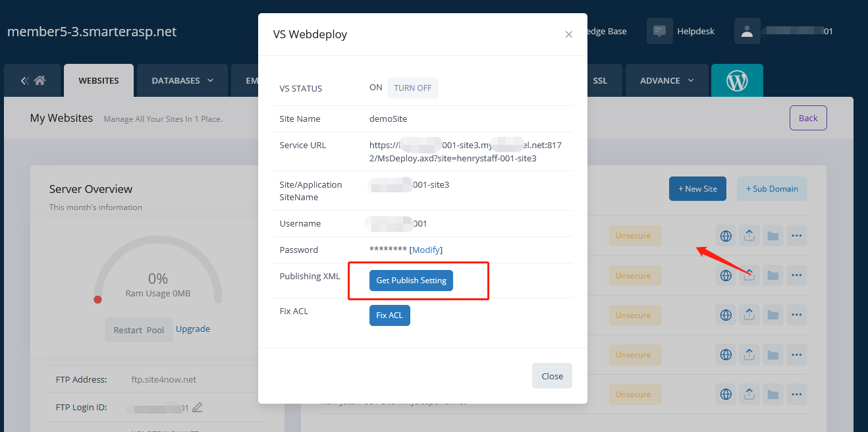Open the folder icon in the first site row
The width and height of the screenshot is (868, 432).
[x=773, y=236]
